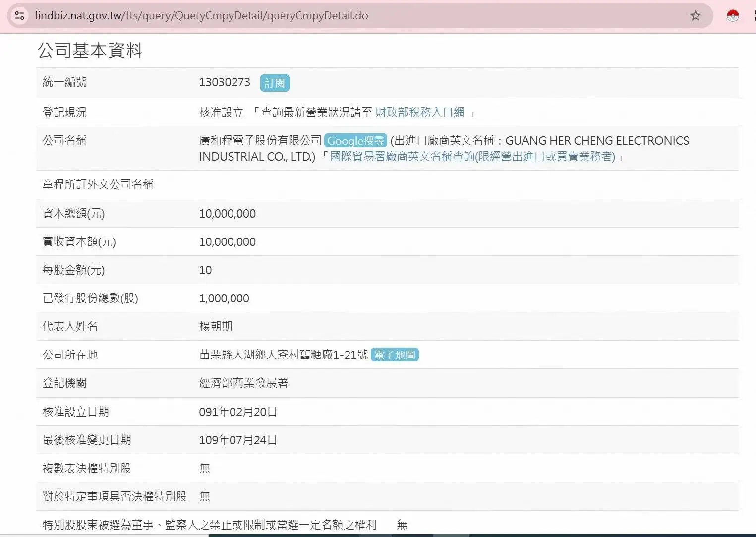Click the site information icon in address bar
This screenshot has height=537, width=756.
(20, 15)
